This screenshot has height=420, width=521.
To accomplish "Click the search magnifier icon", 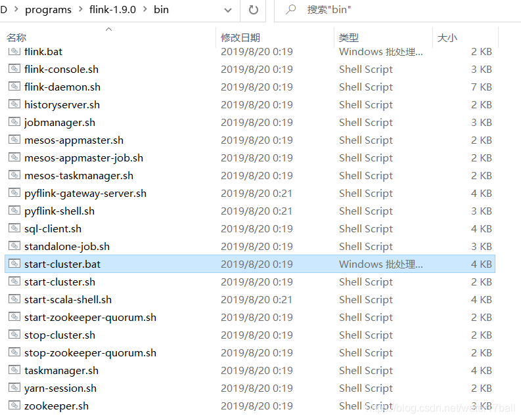I will (291, 10).
